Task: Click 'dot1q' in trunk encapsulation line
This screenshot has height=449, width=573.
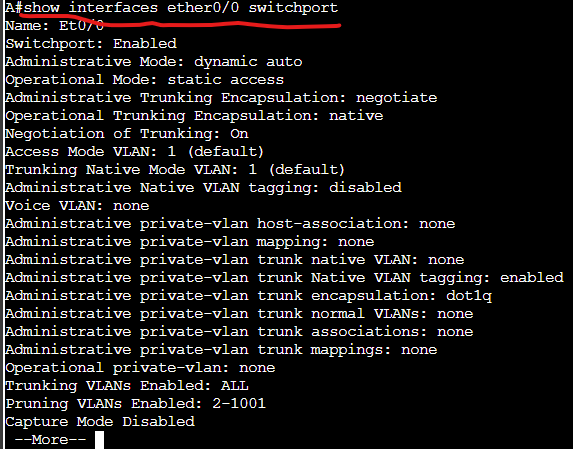Action: 469,296
